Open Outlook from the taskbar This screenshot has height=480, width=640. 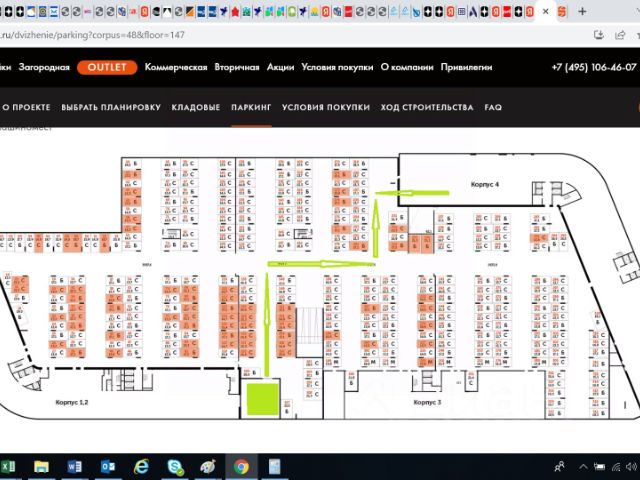click(108, 467)
